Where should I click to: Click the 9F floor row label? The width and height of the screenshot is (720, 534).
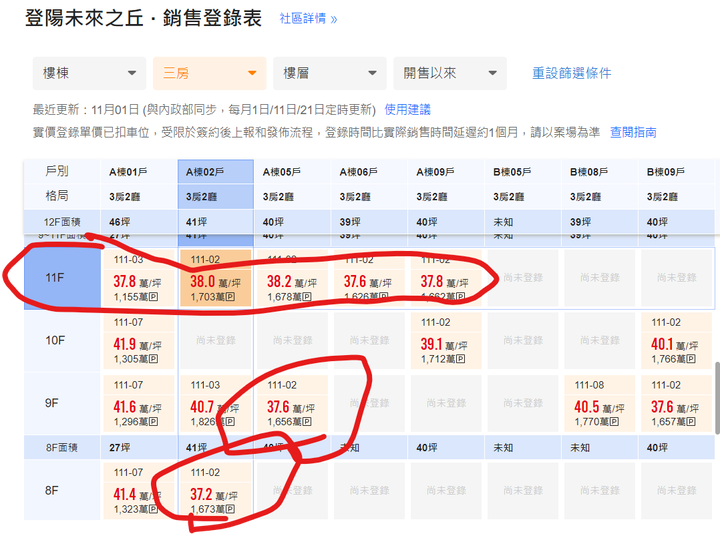(x=62, y=403)
